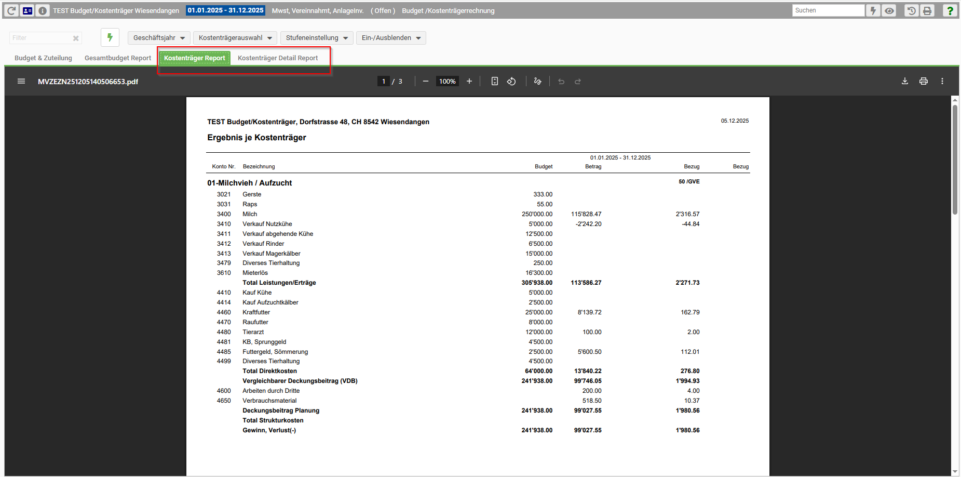
Task: Zoom in the PDF with plus
Action: point(469,81)
